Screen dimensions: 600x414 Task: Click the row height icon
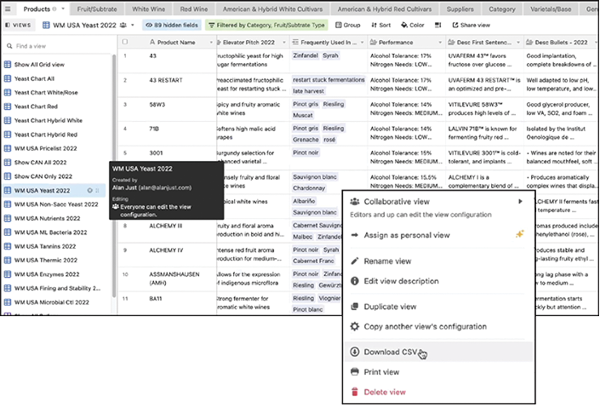438,25
